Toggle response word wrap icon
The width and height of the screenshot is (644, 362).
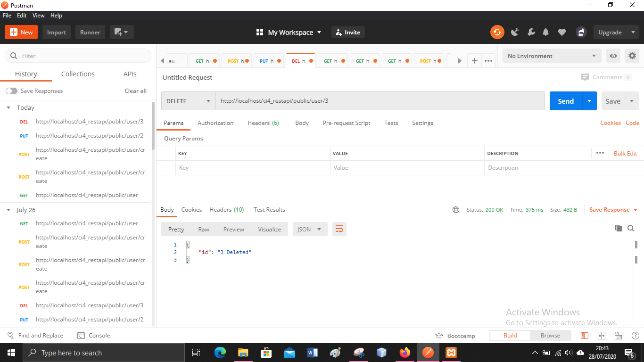339,229
